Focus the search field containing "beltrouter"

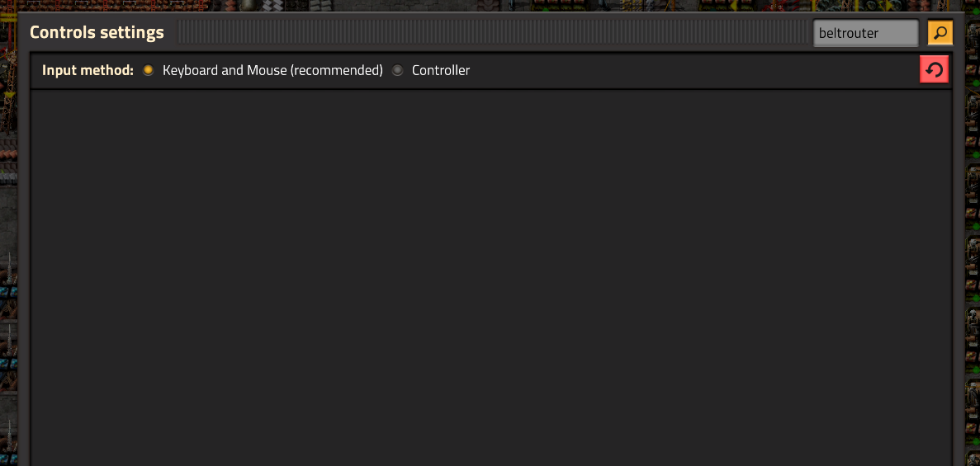point(866,33)
